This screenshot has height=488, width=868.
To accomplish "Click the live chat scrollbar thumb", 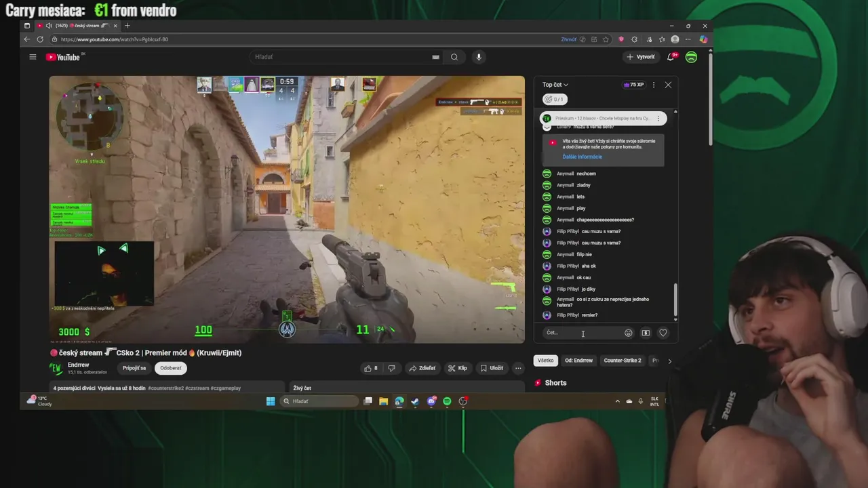I will coord(675,300).
